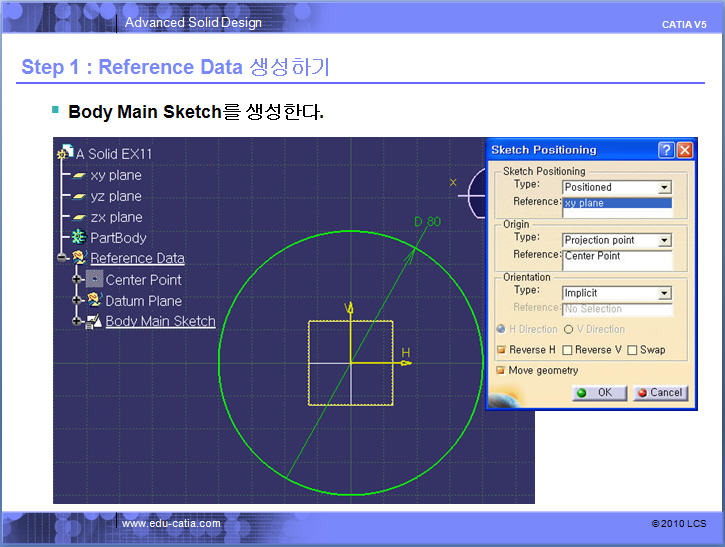The height and width of the screenshot is (547, 725).
Task: Click the Datum Plane node icon
Action: [x=94, y=300]
